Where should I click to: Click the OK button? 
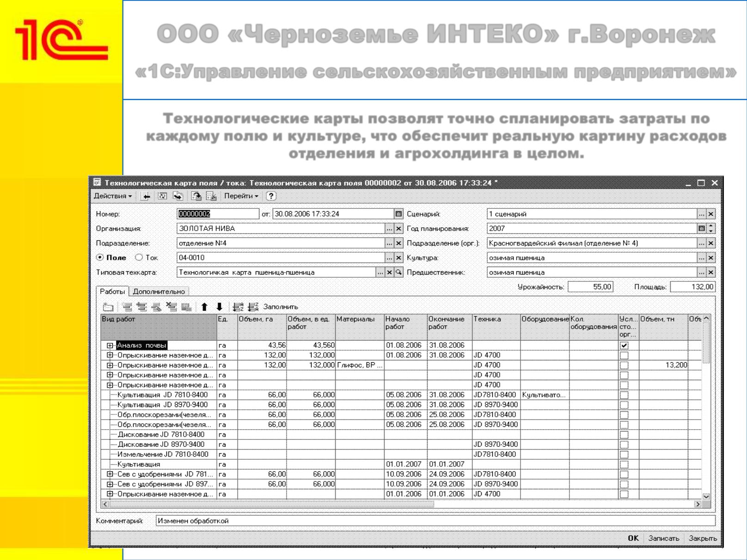pos(633,538)
